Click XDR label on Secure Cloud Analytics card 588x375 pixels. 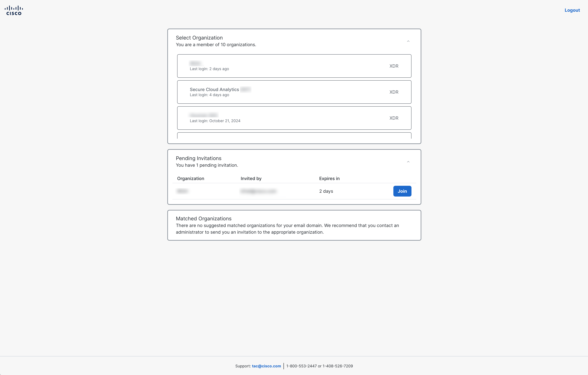tap(394, 92)
